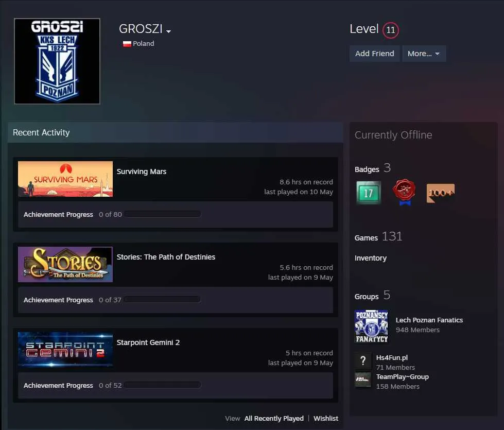The width and height of the screenshot is (504, 430).
Task: Open the Surviving Mars game banner
Action: click(65, 179)
